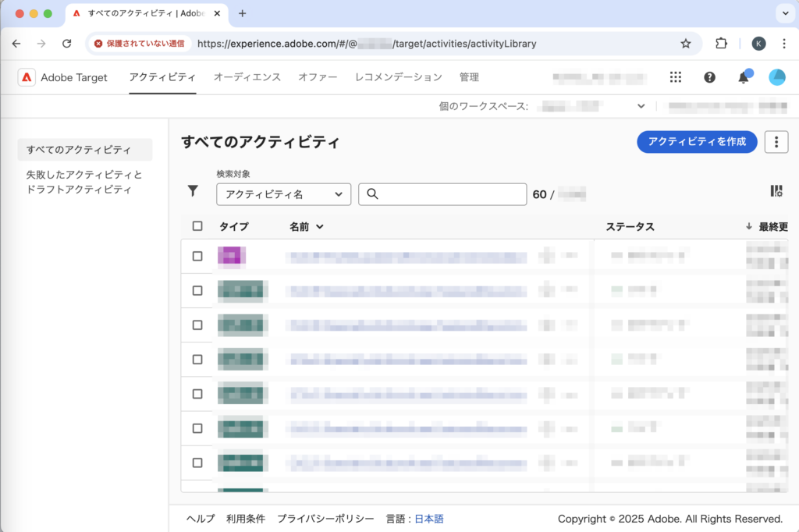The height and width of the screenshot is (532, 799).
Task: Switch to the 管理 tab
Action: [469, 77]
